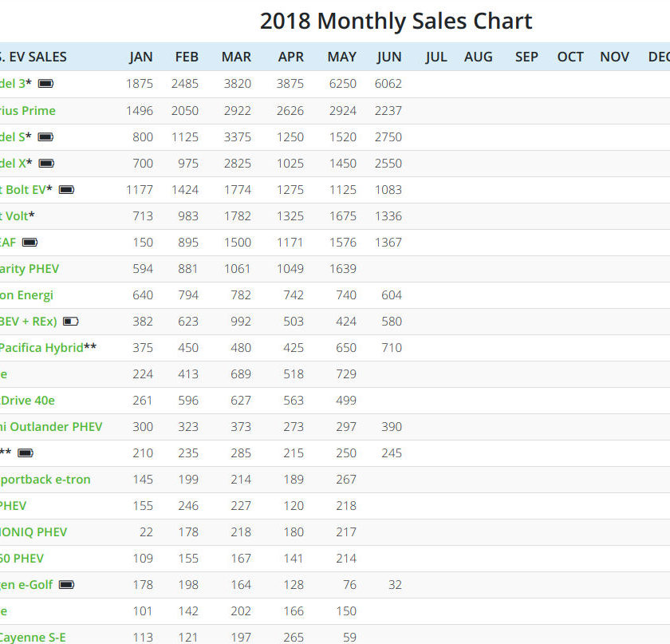The width and height of the screenshot is (670, 644).
Task: Click the battery icon beside Model S
Action: click(x=45, y=136)
